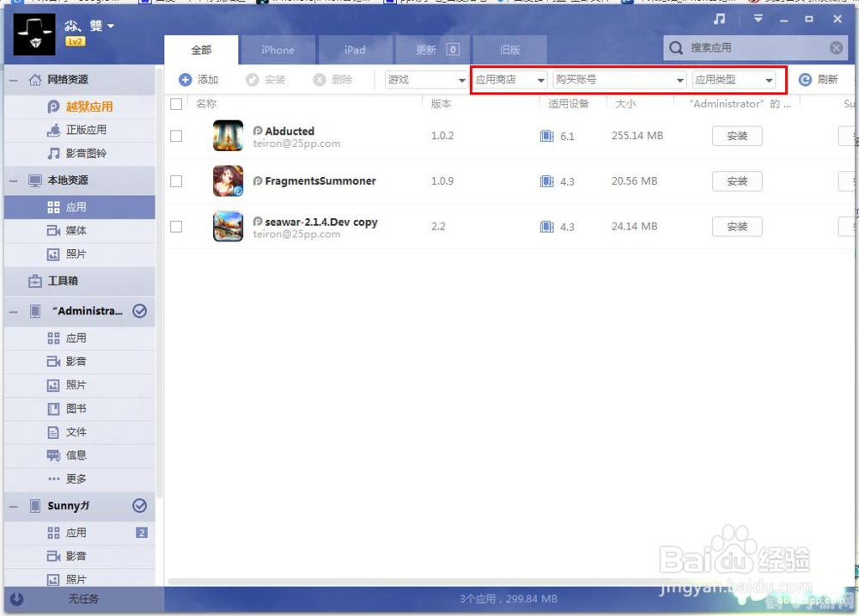859x616 pixels.
Task: Click 安装 for seawar-2.1.4.Dev copy
Action: [737, 227]
